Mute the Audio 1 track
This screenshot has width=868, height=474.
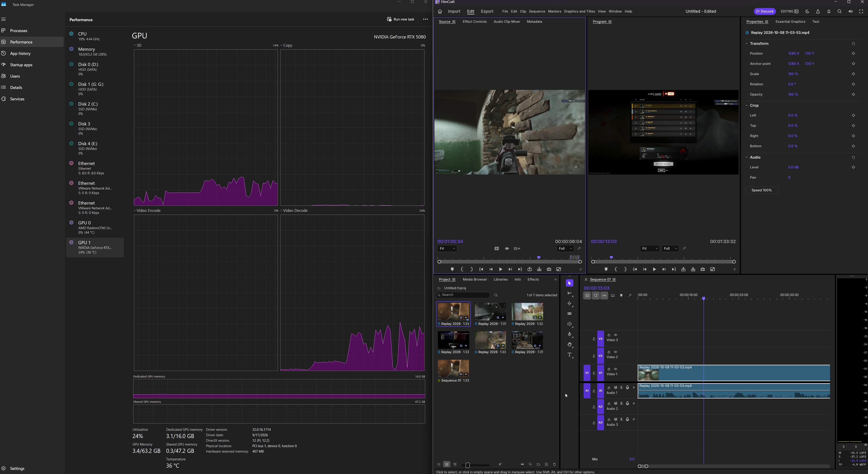click(615, 388)
